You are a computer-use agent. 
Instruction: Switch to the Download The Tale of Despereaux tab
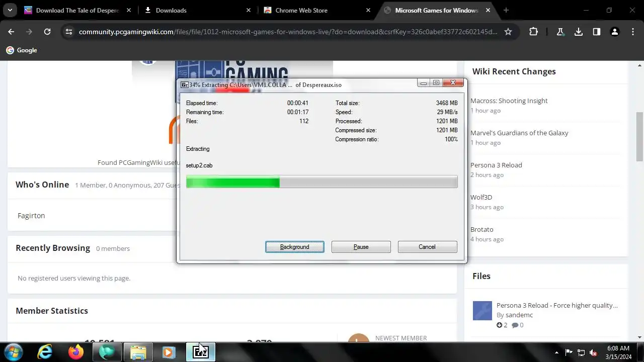pos(77,10)
